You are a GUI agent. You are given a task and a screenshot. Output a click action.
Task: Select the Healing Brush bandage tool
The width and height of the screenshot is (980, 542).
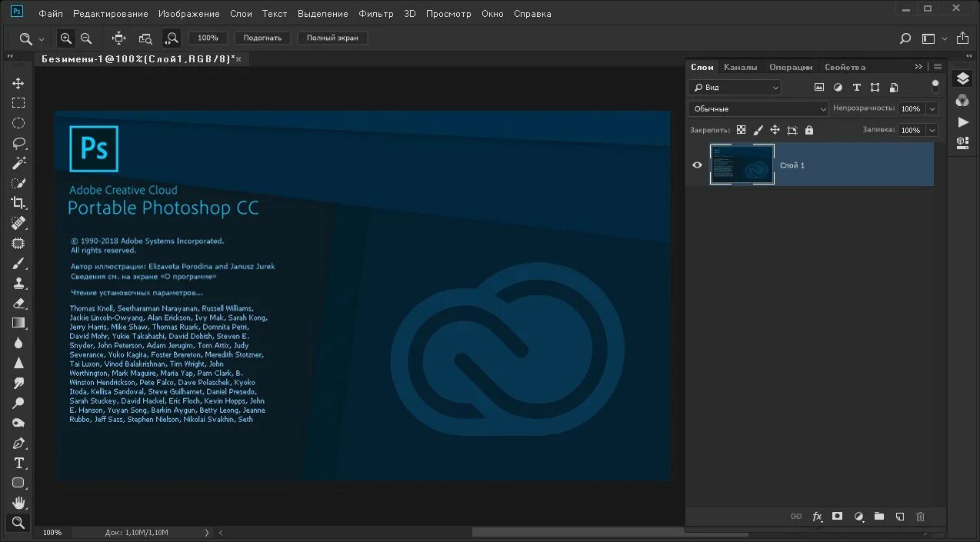(x=18, y=223)
